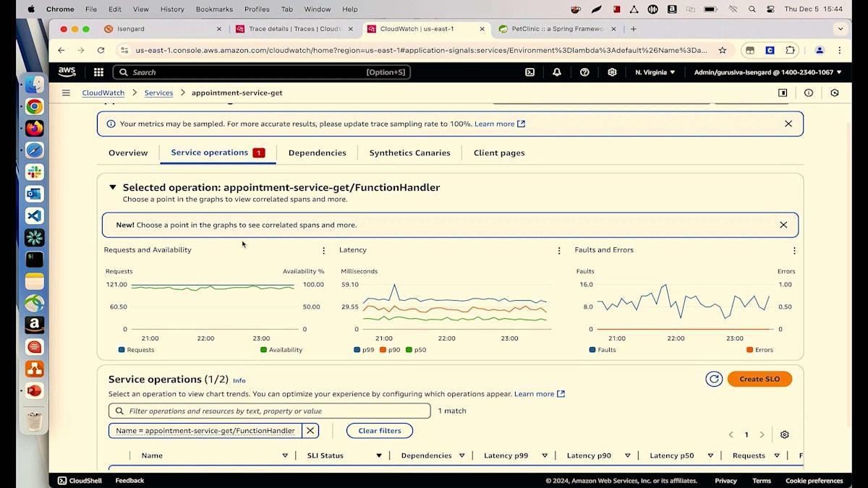Toggle the Requests series legend
Screen dimensions: 868x488
pos(136,350)
